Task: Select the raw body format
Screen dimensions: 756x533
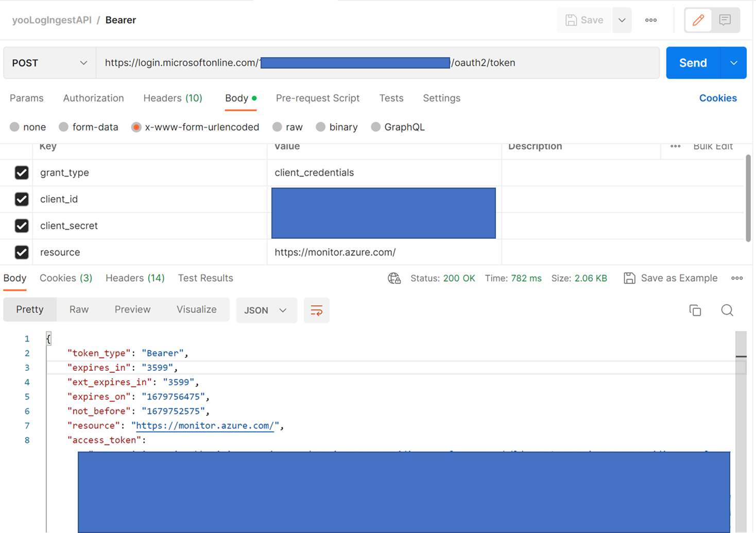Action: click(x=278, y=127)
